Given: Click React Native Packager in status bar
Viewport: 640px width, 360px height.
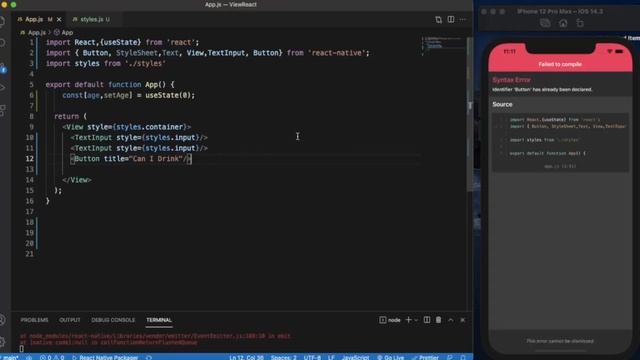Looking at the screenshot, I should click(x=105, y=357).
